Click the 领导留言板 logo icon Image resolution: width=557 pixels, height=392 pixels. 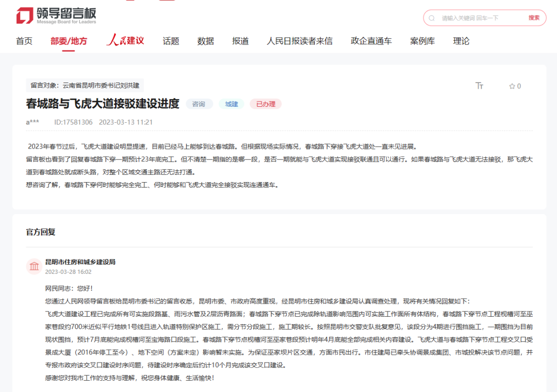pos(24,15)
